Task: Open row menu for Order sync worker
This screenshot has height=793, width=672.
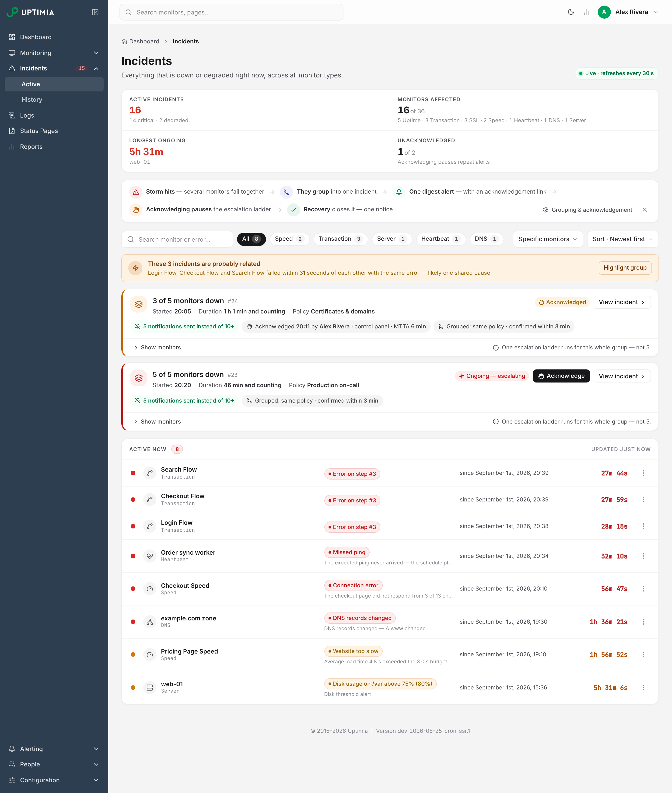Action: [x=644, y=556]
